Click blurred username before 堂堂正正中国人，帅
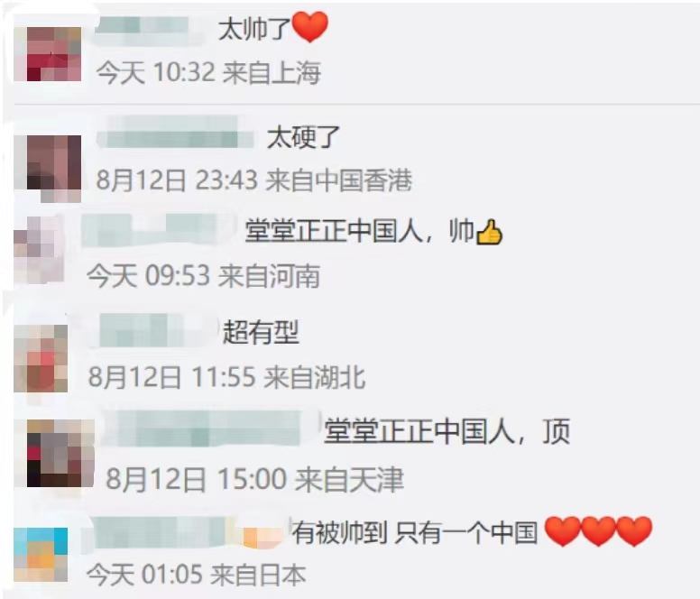Viewport: 700px width, 599px height. click(x=156, y=231)
